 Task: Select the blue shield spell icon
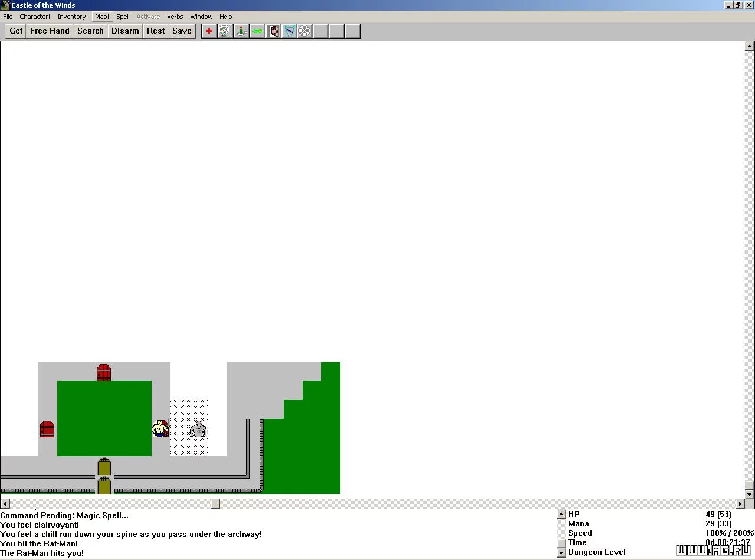click(289, 31)
